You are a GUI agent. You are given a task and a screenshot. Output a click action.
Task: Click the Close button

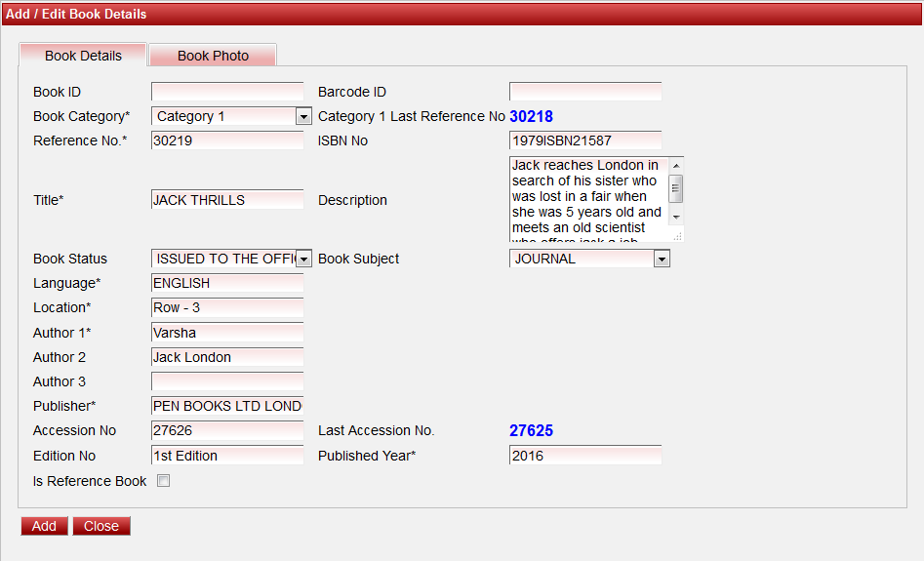[x=100, y=526]
